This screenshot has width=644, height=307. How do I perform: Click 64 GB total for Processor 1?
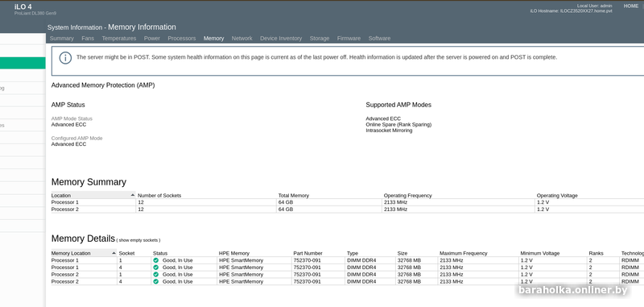[x=286, y=202]
